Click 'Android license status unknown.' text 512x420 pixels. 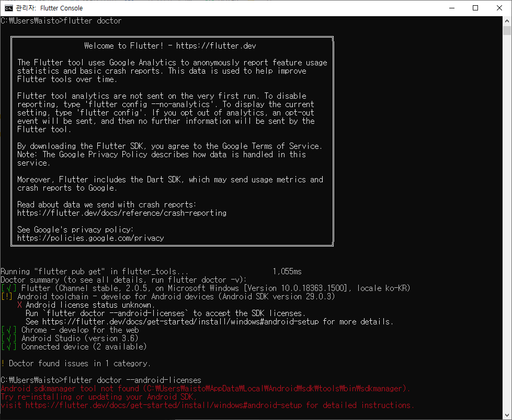tap(90, 305)
